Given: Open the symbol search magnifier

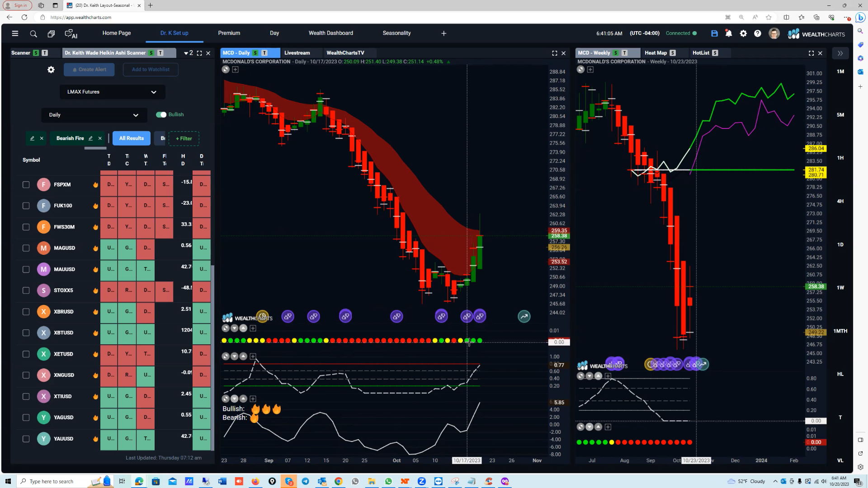Looking at the screenshot, I should (33, 33).
